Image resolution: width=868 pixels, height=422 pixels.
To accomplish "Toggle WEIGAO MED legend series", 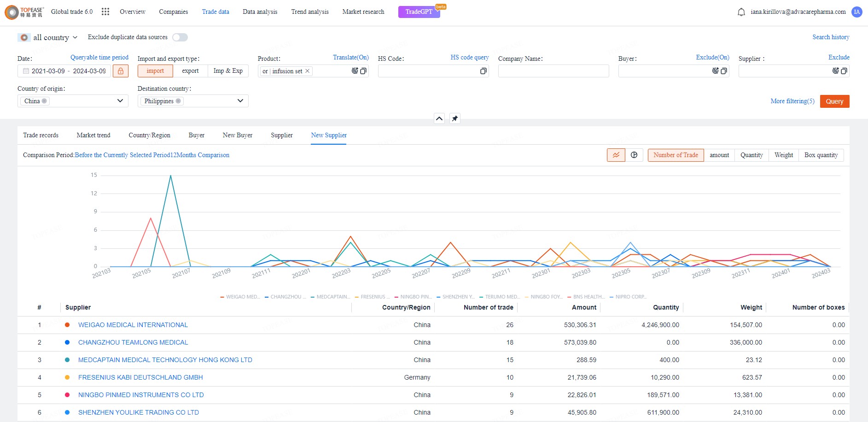I will click(240, 297).
